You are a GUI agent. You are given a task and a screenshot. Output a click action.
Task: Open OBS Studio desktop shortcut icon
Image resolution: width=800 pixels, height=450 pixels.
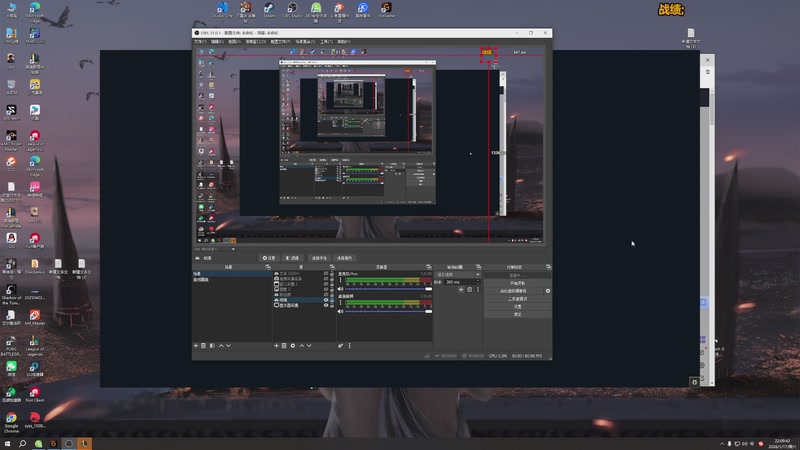pyautogui.click(x=292, y=10)
